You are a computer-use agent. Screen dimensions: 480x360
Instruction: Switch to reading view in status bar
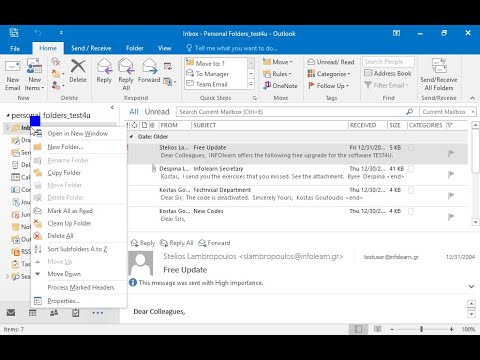pyautogui.click(x=377, y=329)
